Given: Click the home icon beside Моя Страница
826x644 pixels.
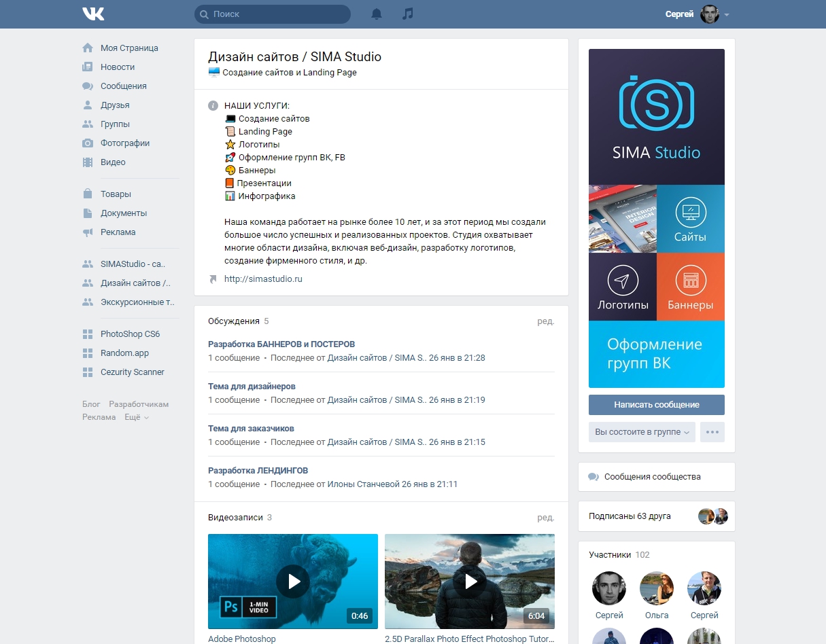Looking at the screenshot, I should [88, 48].
